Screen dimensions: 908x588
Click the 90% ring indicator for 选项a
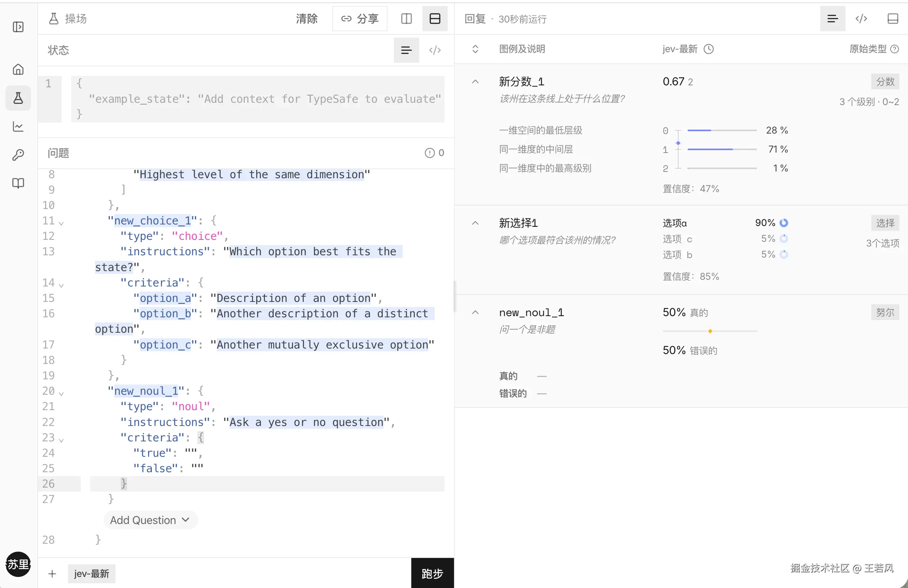pos(784,223)
